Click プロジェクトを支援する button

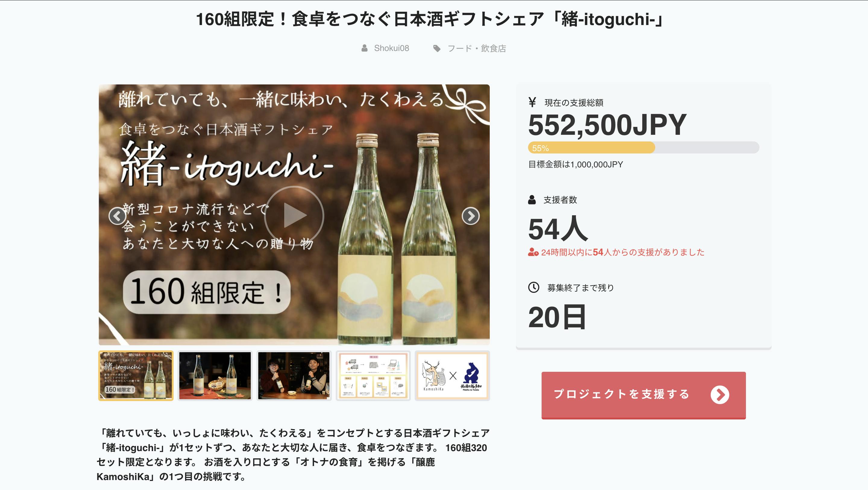(x=643, y=395)
